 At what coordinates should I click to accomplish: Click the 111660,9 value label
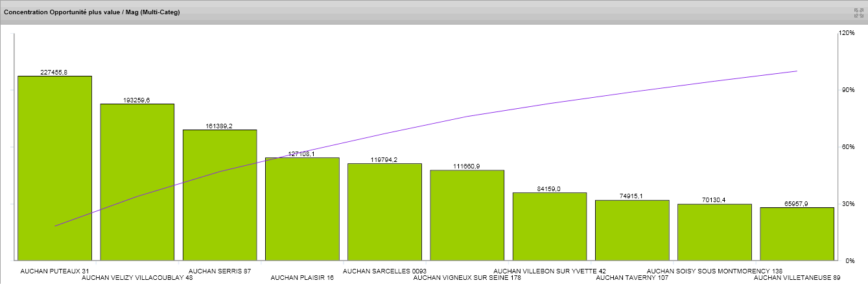point(467,166)
